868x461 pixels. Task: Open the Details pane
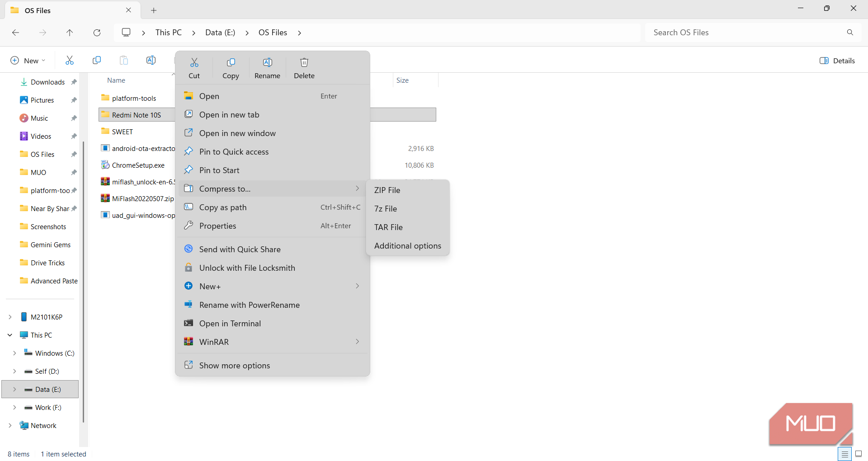[837, 61]
